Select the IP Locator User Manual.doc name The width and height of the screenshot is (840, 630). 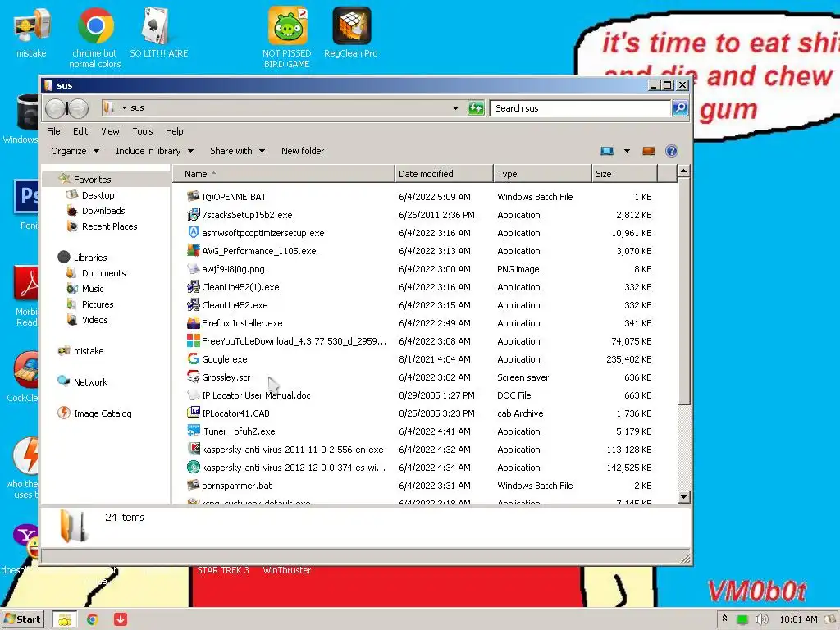(256, 395)
